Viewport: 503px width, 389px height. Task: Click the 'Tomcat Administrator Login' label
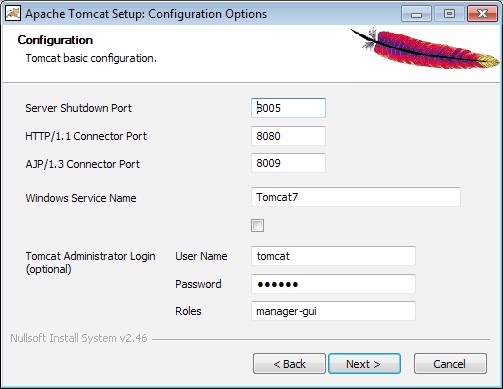90,262
